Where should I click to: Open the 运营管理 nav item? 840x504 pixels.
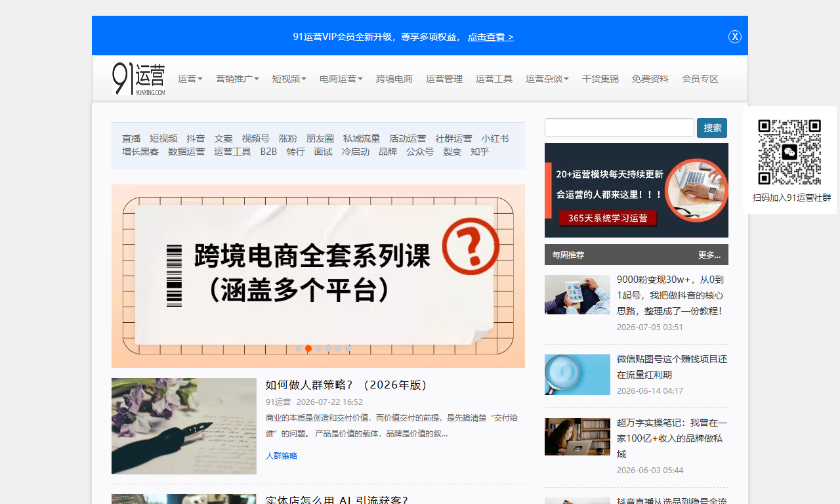coord(444,79)
